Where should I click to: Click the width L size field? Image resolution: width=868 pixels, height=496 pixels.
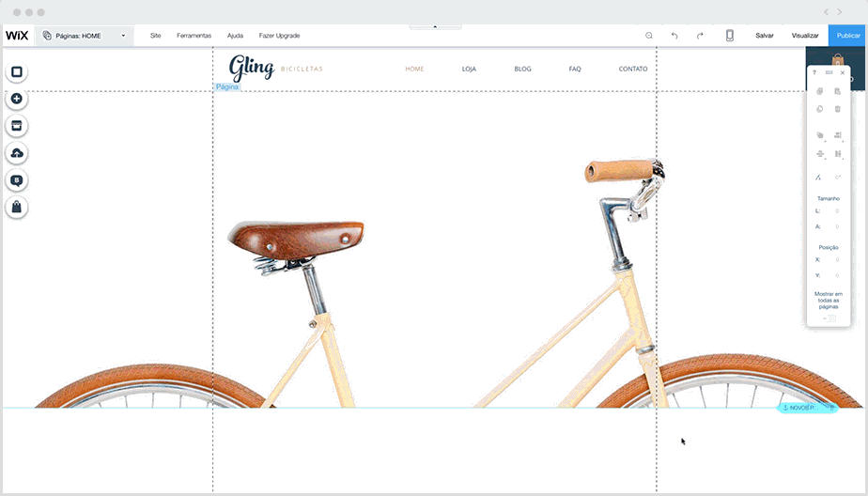click(x=835, y=211)
